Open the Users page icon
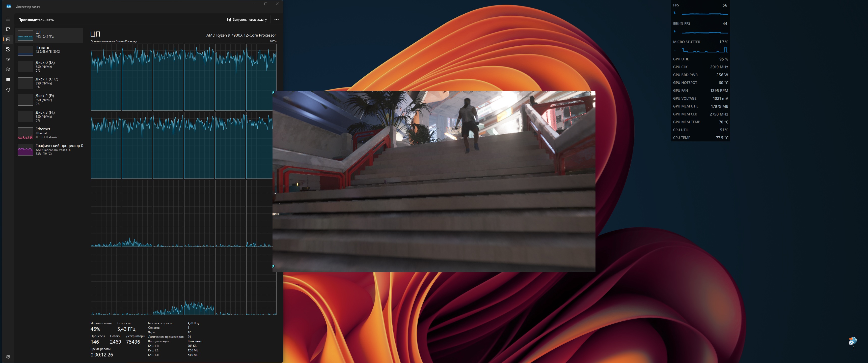This screenshot has width=868, height=363. click(8, 70)
